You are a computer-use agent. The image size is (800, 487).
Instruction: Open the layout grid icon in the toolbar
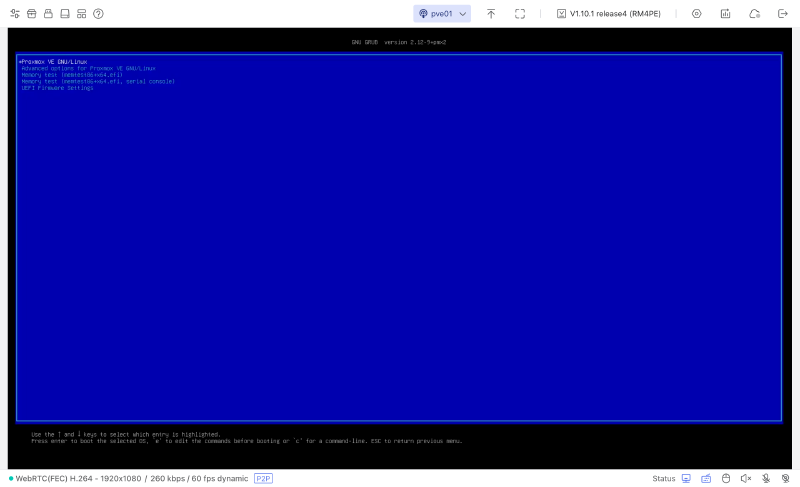pos(82,14)
